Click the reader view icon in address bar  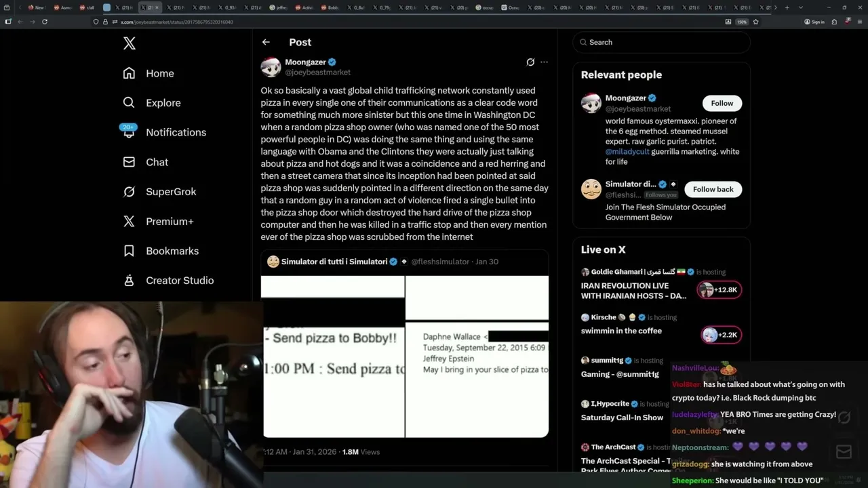pos(728,22)
